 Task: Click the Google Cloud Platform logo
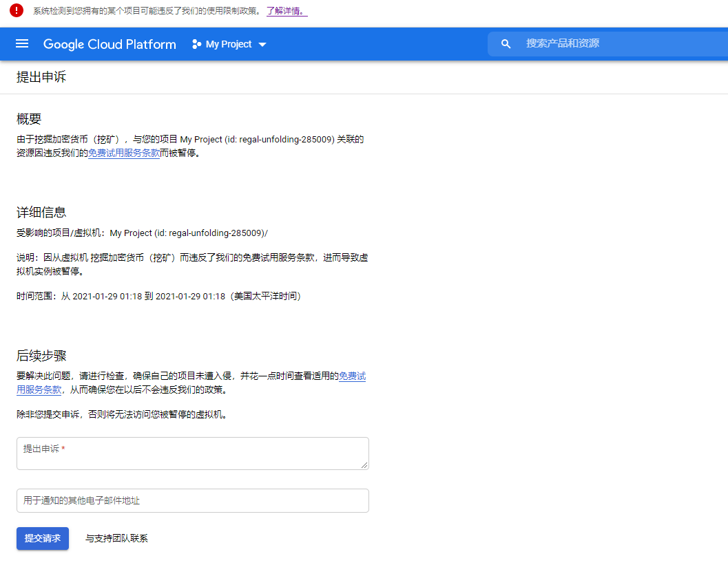pyautogui.click(x=109, y=43)
